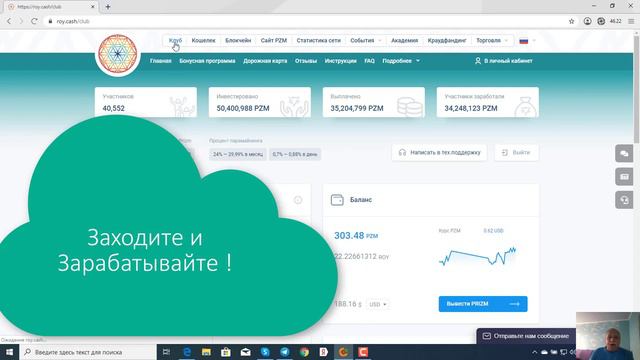
Task: Click the PZM exchange rate chart
Action: tap(477, 256)
